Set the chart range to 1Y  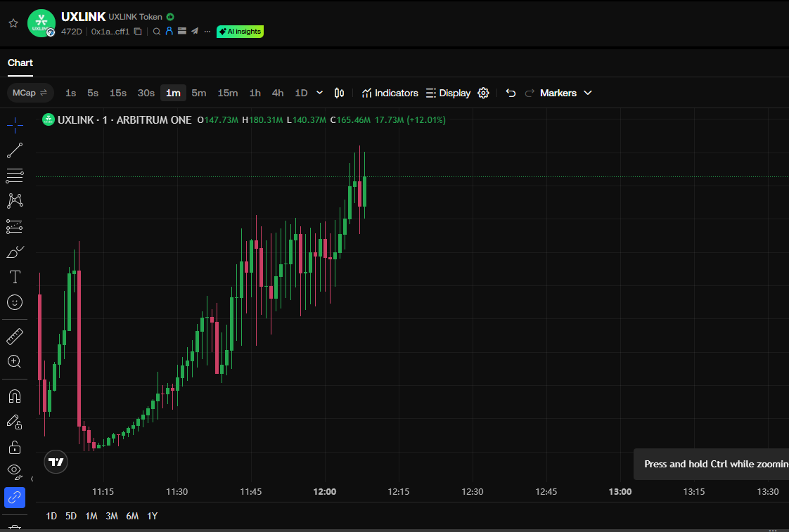coord(153,516)
